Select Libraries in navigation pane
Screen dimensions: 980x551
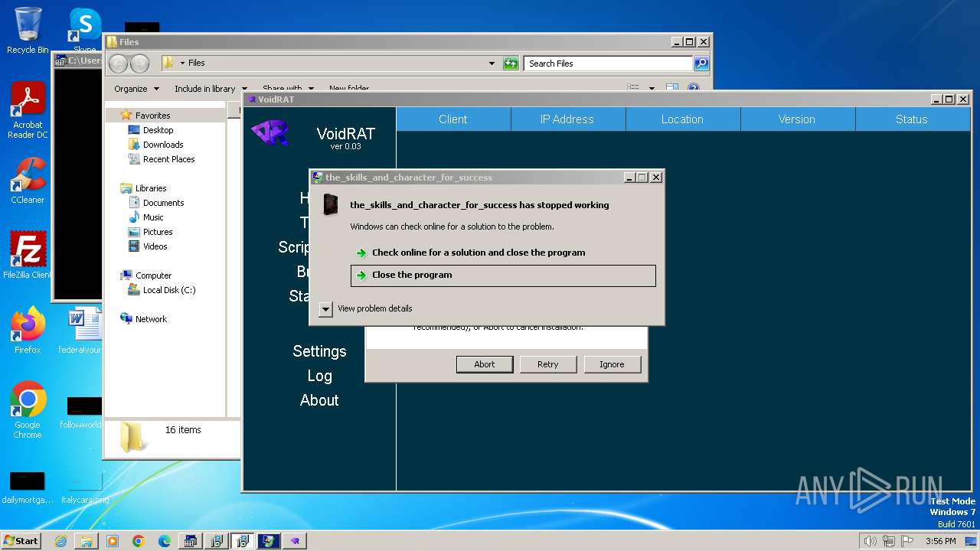point(150,188)
